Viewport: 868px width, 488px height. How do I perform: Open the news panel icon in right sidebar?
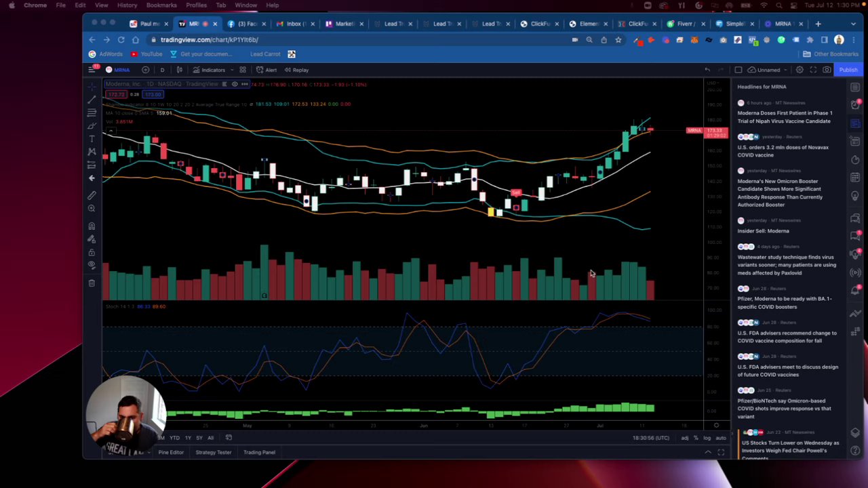coord(855,123)
